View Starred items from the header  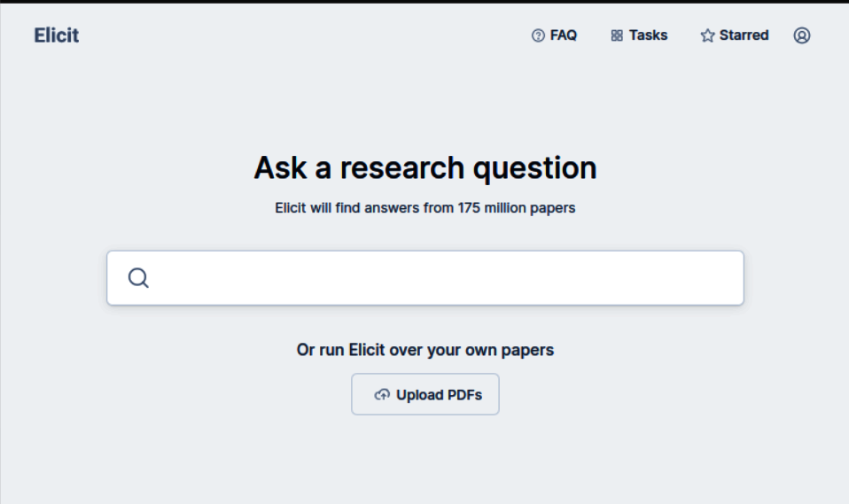coord(744,35)
